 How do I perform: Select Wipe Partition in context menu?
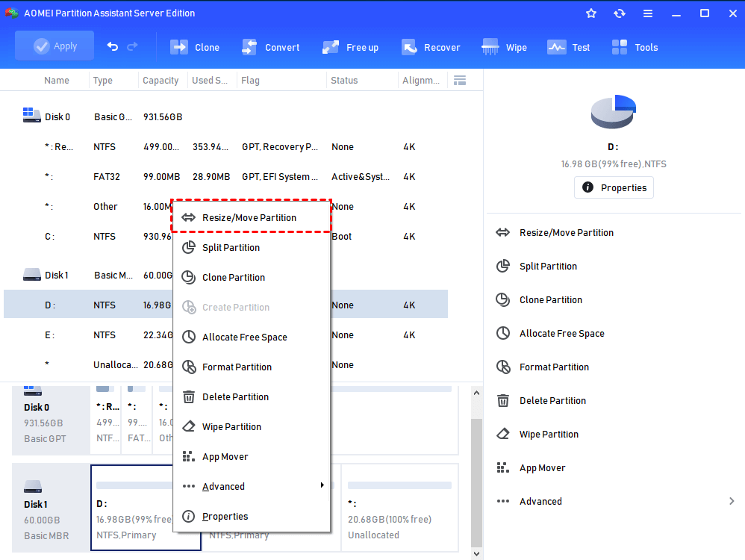point(251,427)
